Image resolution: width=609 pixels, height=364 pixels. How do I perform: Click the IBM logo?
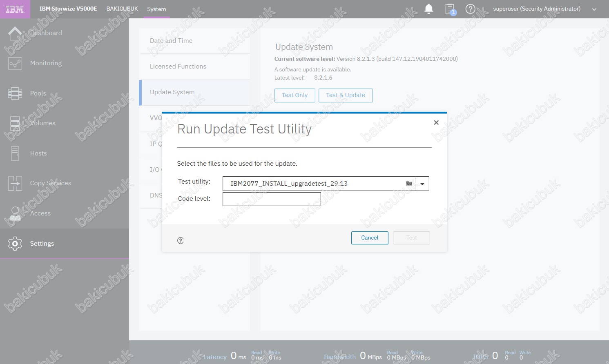pos(15,9)
